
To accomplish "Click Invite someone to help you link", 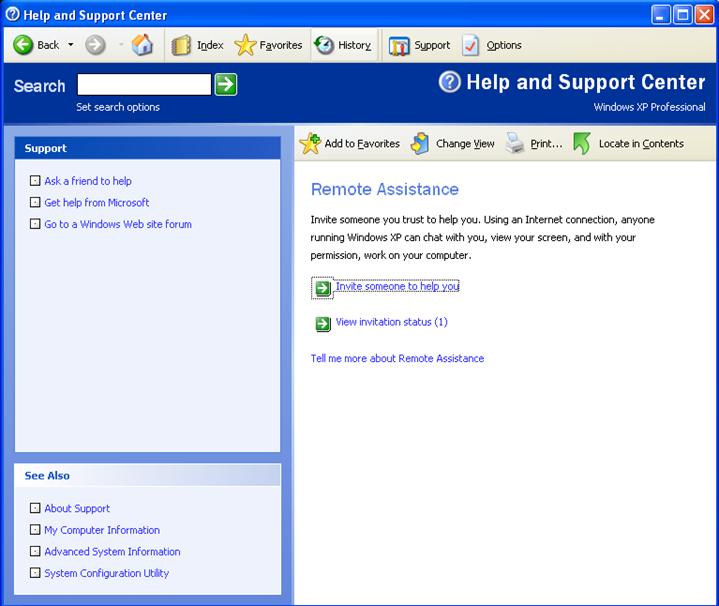I will click(x=397, y=286).
